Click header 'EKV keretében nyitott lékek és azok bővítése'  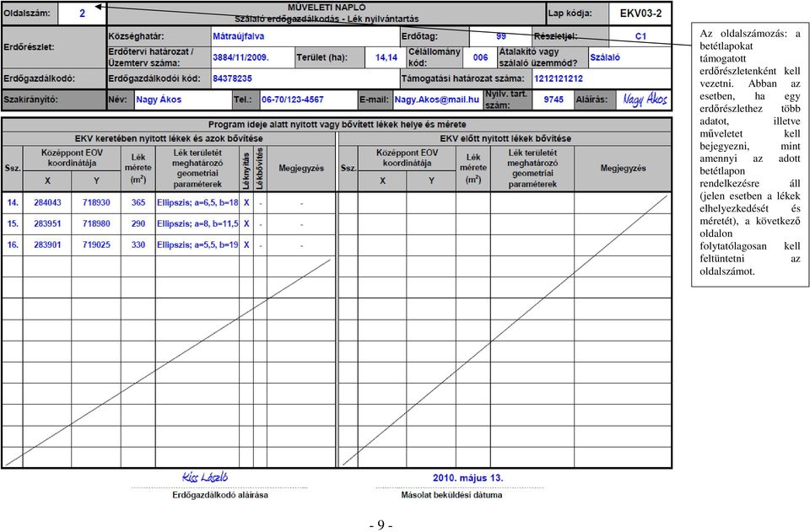coord(169,138)
